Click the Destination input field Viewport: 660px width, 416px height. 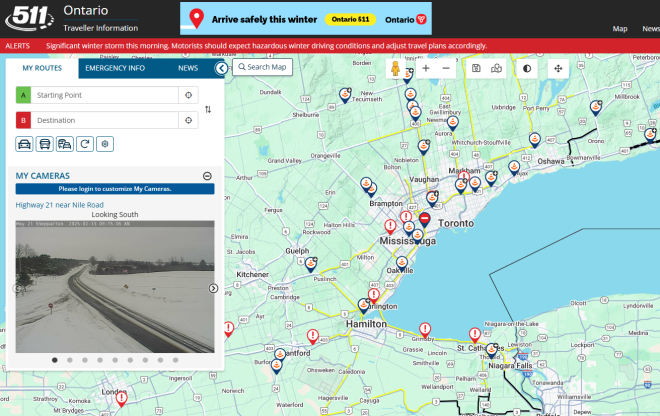[x=104, y=120]
